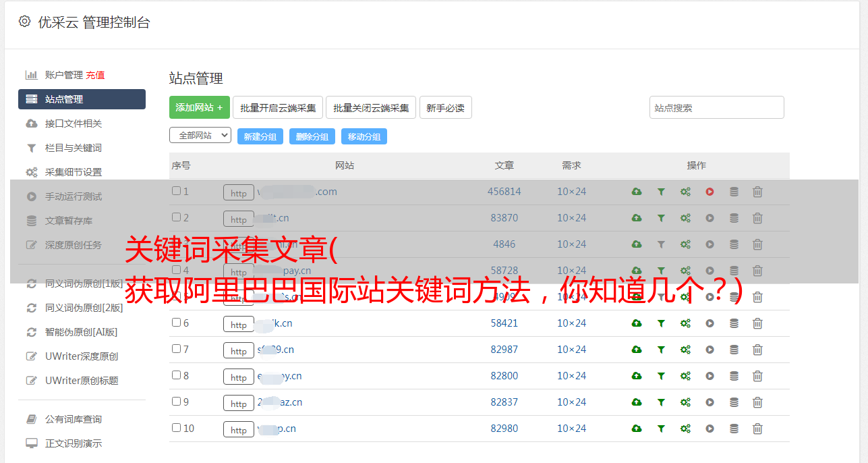
Task: Click trash icon in row 9
Action: coord(757,402)
